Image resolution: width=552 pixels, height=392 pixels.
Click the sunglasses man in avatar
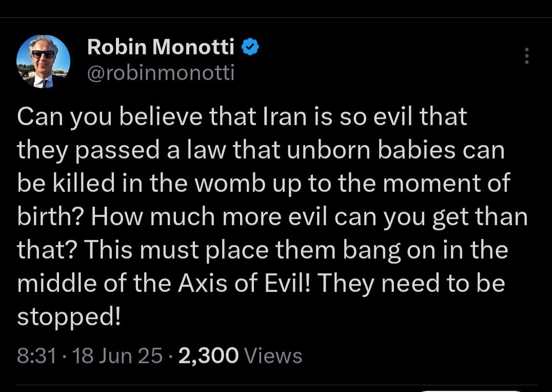(x=43, y=61)
